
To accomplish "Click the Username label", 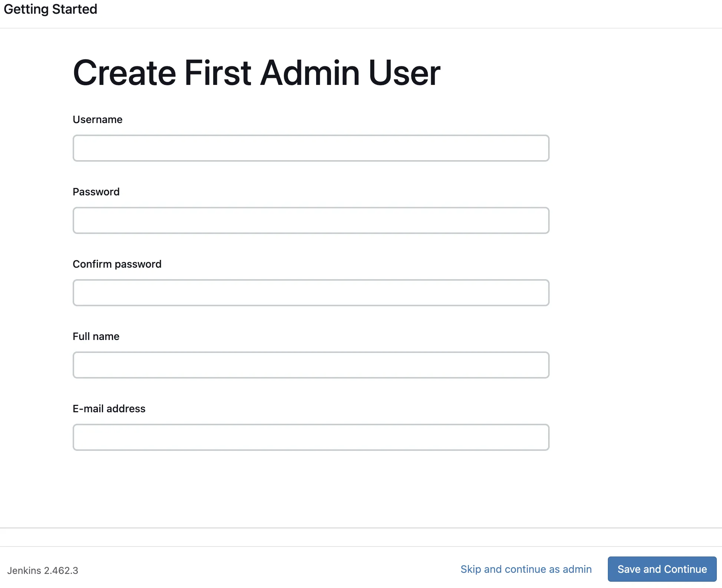I will (x=97, y=119).
